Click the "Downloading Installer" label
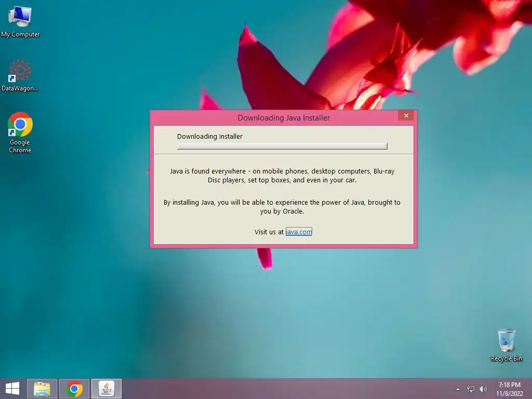The image size is (532, 399). (210, 137)
